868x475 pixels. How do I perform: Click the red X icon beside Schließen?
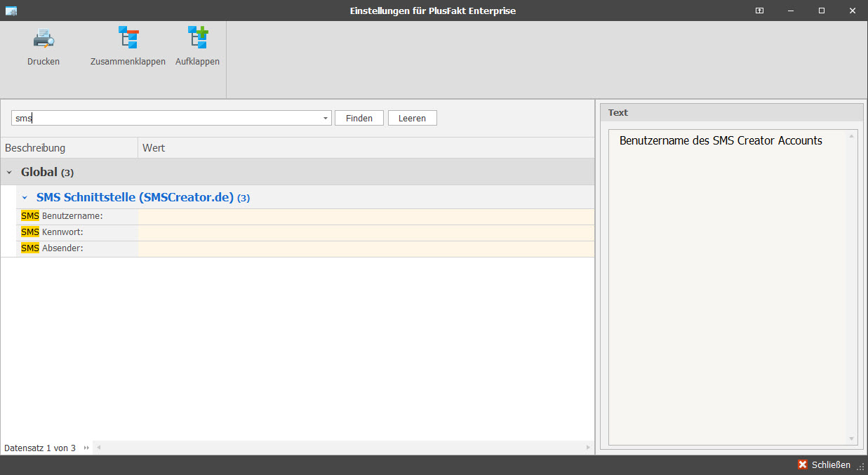[803, 465]
